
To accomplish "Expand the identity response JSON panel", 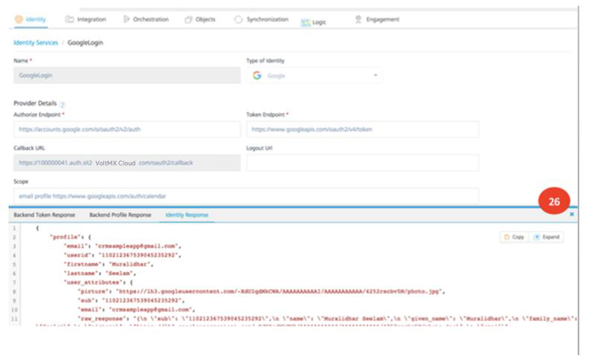I will pyautogui.click(x=548, y=237).
